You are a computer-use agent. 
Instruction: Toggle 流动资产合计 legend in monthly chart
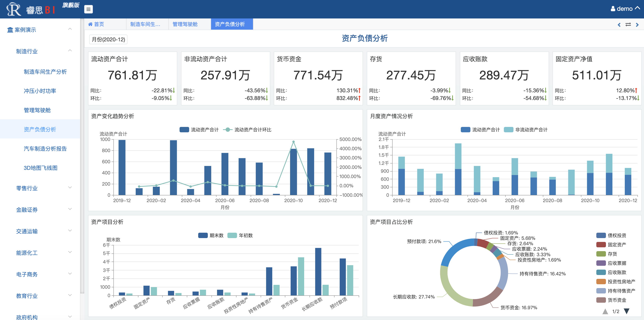[480, 130]
